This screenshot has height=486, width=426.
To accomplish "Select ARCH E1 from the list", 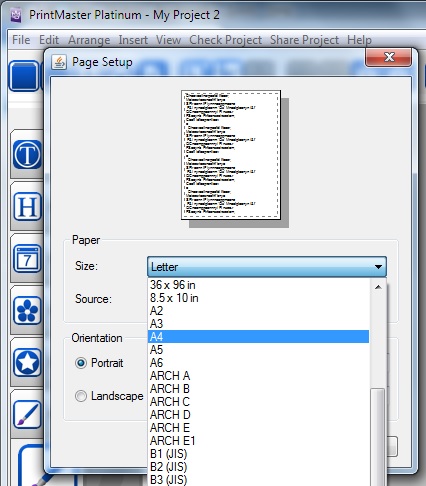I will click(258, 441).
